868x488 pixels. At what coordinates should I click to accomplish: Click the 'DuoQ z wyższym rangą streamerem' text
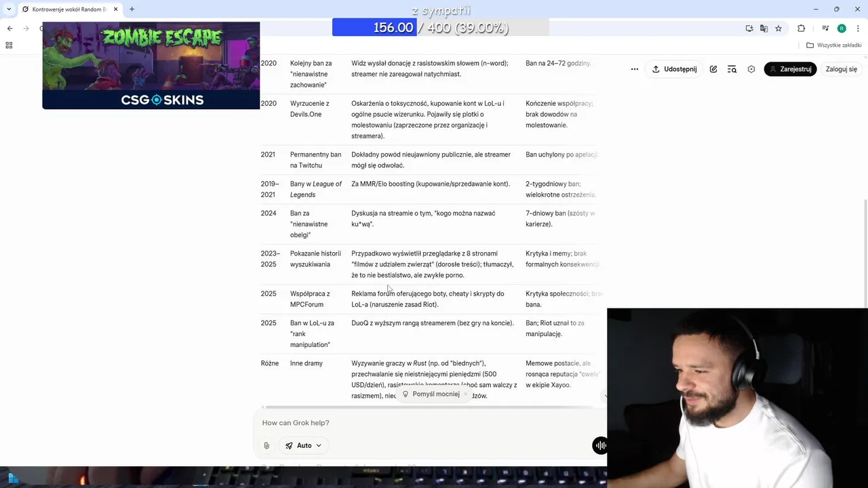[433, 323]
